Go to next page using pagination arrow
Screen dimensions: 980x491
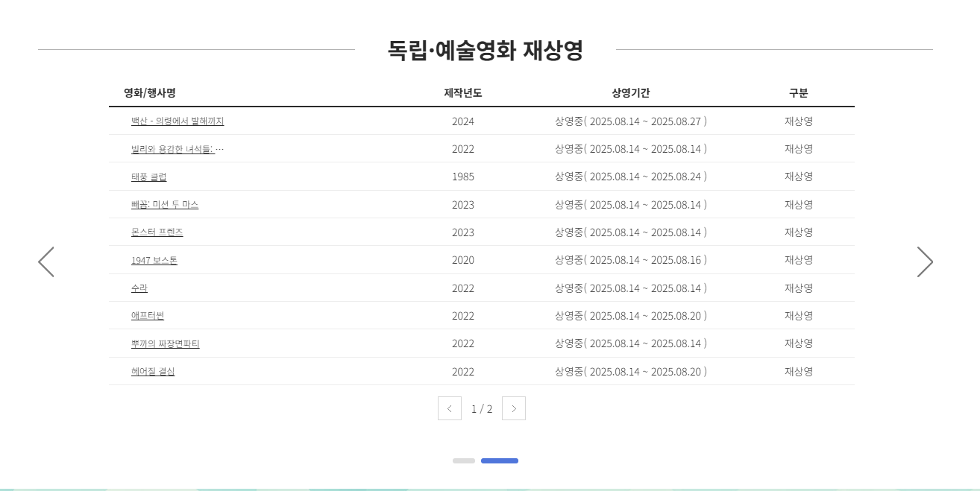tap(513, 408)
